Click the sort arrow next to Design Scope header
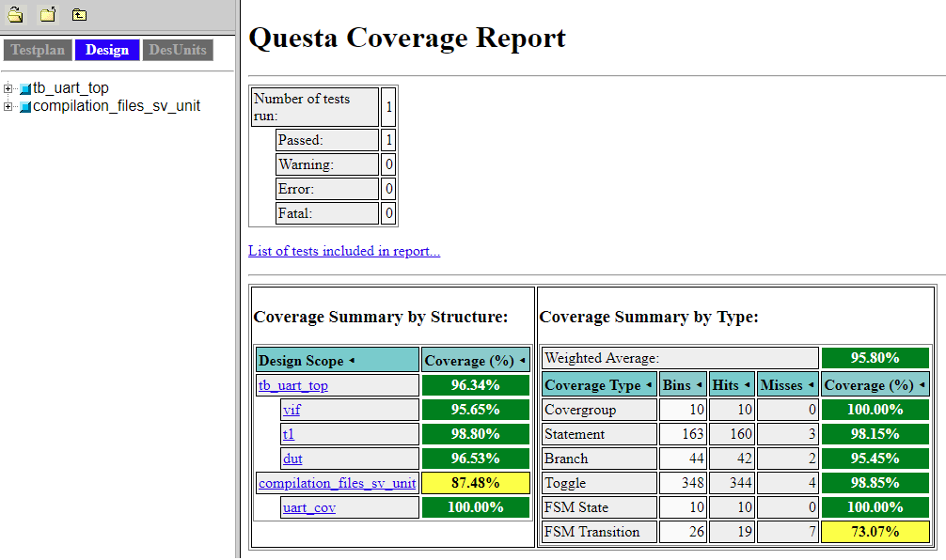This screenshot has height=560, width=946. pyautogui.click(x=352, y=361)
